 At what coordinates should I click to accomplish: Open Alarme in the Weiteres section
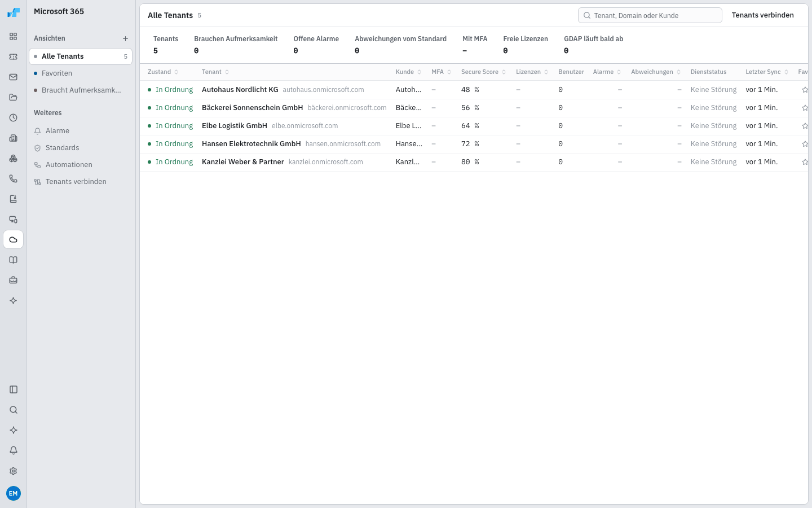(x=81, y=131)
